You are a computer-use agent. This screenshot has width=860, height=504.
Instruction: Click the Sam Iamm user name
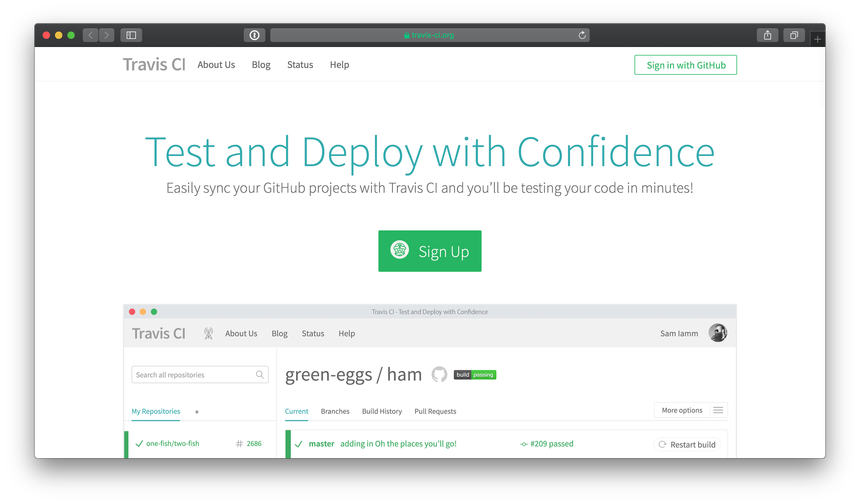[679, 334]
